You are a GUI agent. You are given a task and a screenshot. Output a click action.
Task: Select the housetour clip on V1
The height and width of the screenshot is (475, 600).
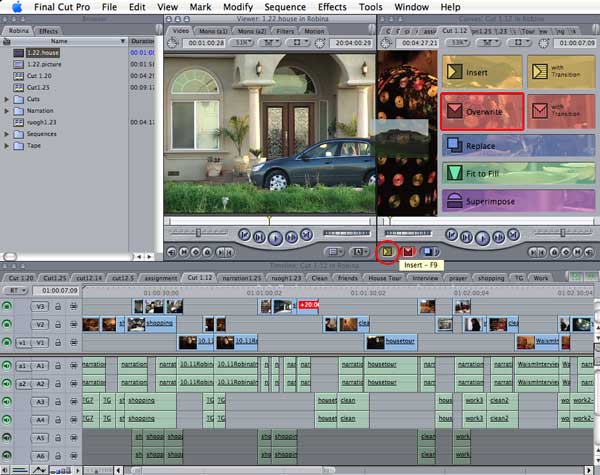coord(391,342)
